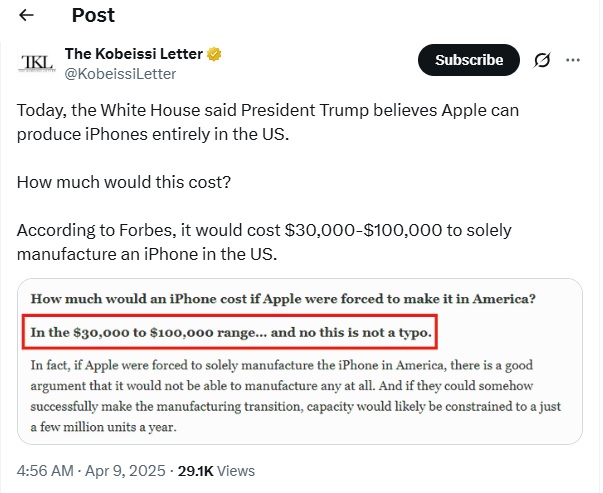Open The Kobeissi Letter TKL profile avatar

click(x=37, y=62)
